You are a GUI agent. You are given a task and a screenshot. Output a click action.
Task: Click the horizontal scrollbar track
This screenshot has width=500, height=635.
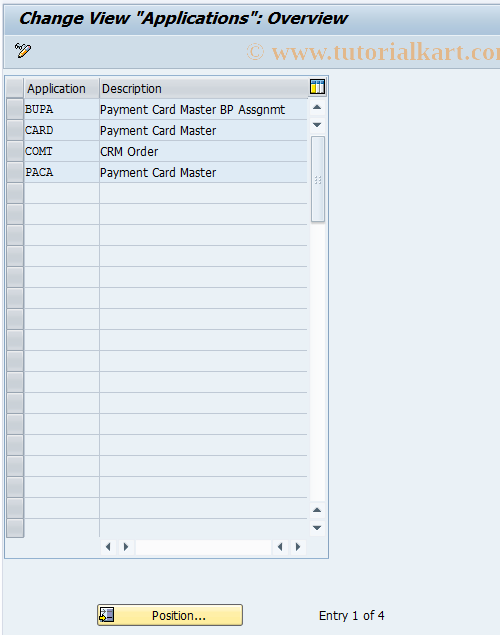203,547
